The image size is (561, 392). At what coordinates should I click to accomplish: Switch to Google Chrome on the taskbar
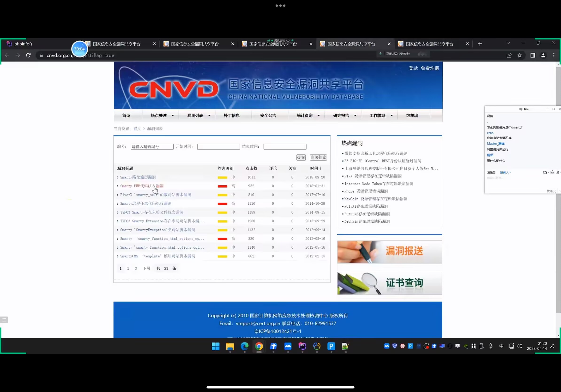tap(259, 346)
